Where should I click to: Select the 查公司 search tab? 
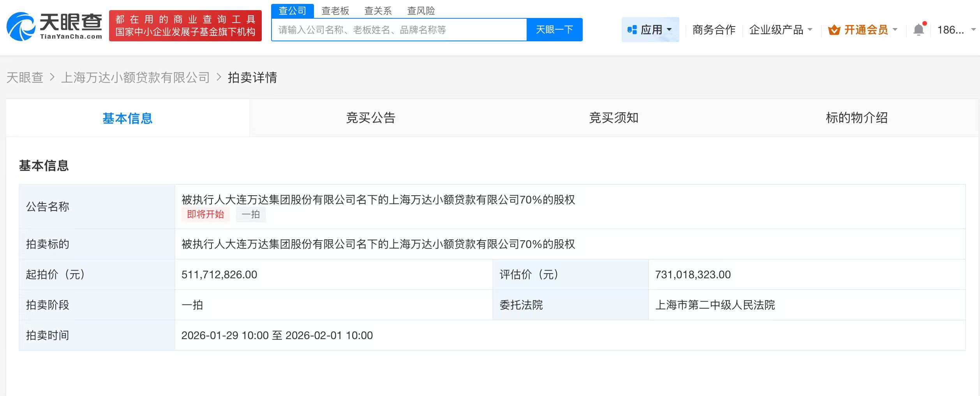(293, 11)
